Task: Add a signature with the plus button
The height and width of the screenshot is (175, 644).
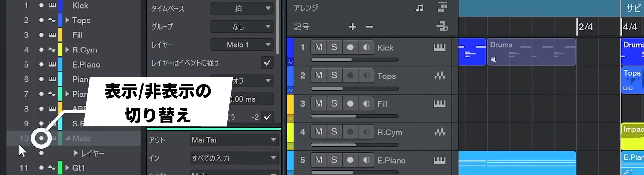Action: (353, 27)
